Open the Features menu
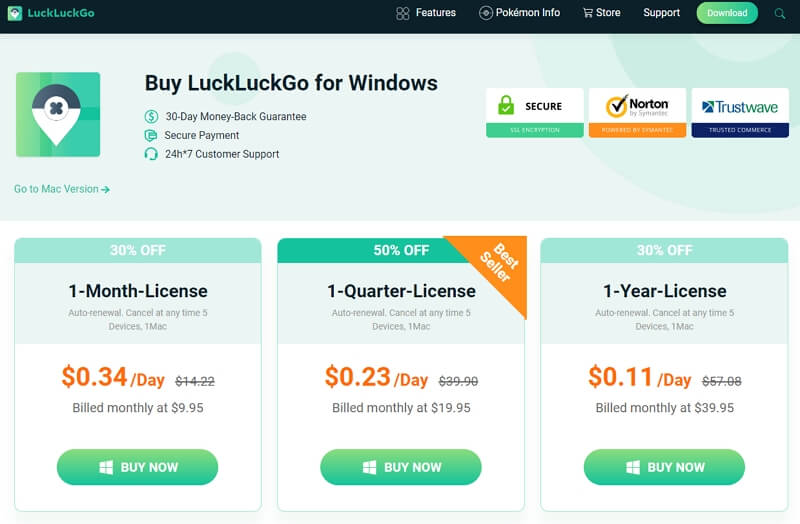Viewport: 800px width, 524px height. (x=426, y=13)
